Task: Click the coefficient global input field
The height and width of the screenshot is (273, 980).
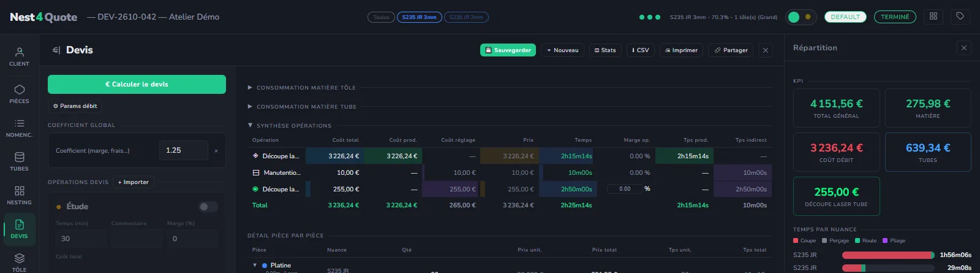Action: point(183,150)
